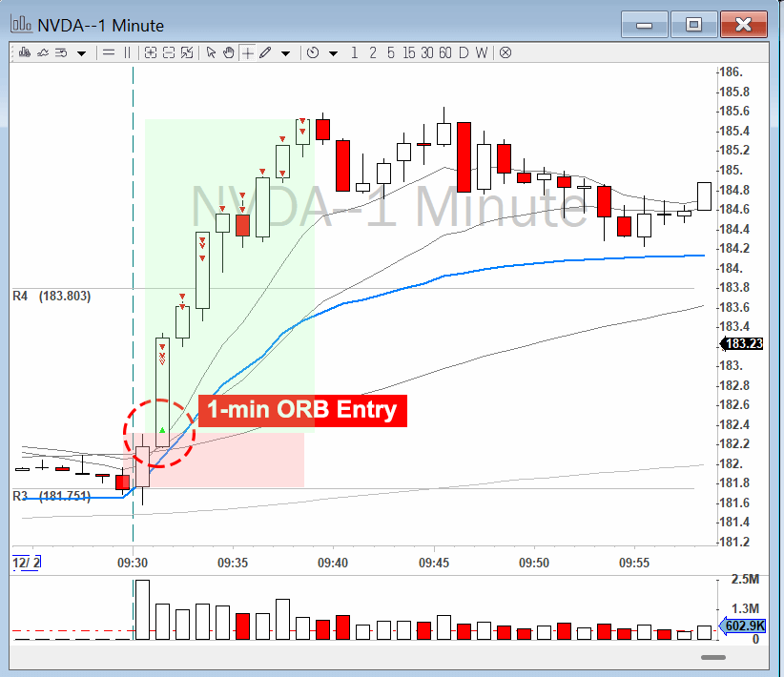The height and width of the screenshot is (677, 784).
Task: Click the 12/2 date label
Action: pyautogui.click(x=25, y=562)
